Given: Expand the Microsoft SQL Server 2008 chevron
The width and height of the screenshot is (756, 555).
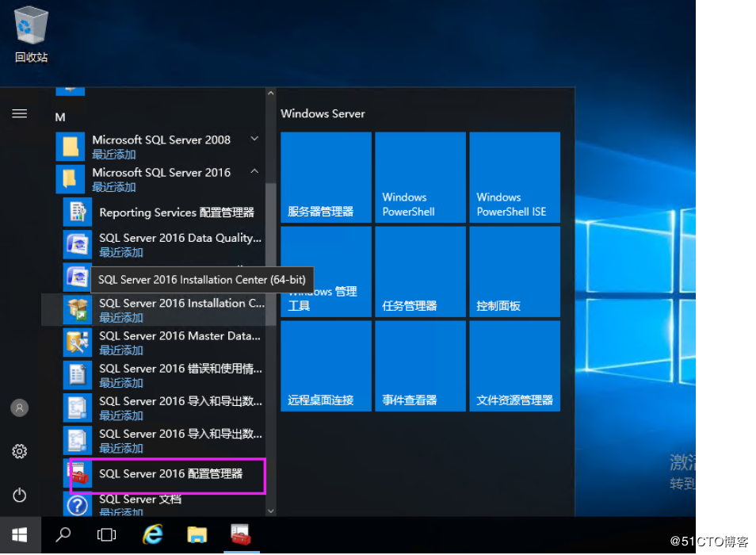Looking at the screenshot, I should point(254,139).
